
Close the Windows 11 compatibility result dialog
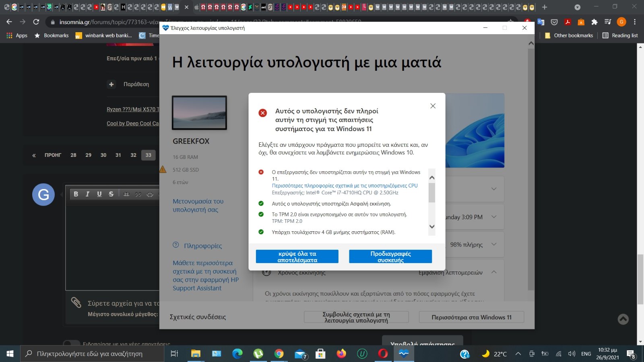pyautogui.click(x=433, y=106)
